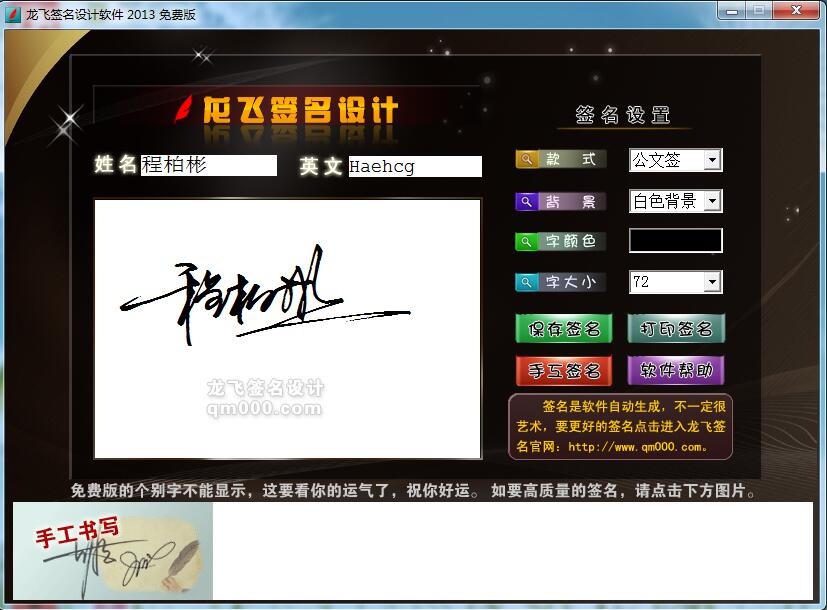Click the 姓名 name input field
Screen dimensions: 827x610
208,166
